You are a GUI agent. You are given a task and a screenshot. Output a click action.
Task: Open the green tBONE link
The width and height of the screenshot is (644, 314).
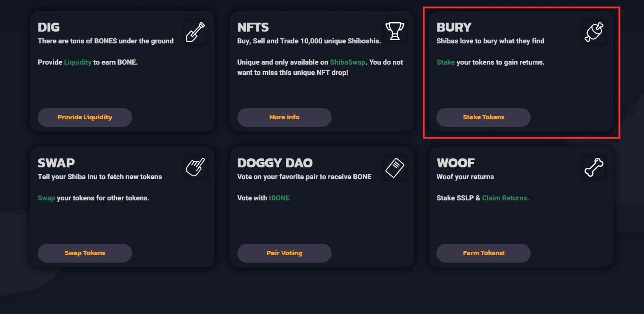279,198
